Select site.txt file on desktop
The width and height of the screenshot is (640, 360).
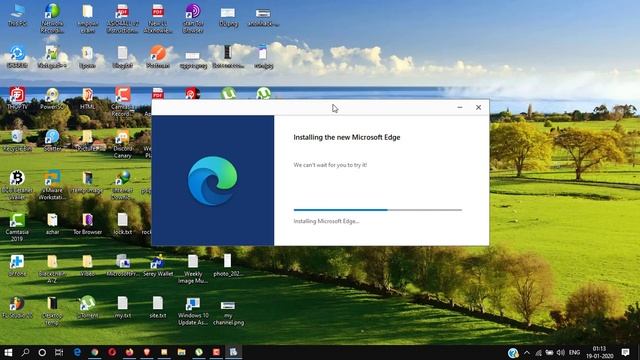coord(158,307)
